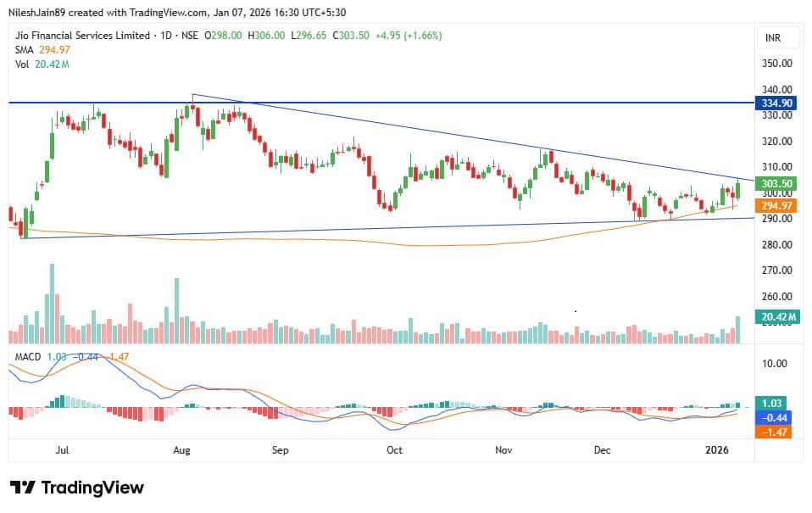Click the Oct label on time axis
This screenshot has height=513, width=812.
click(x=395, y=449)
